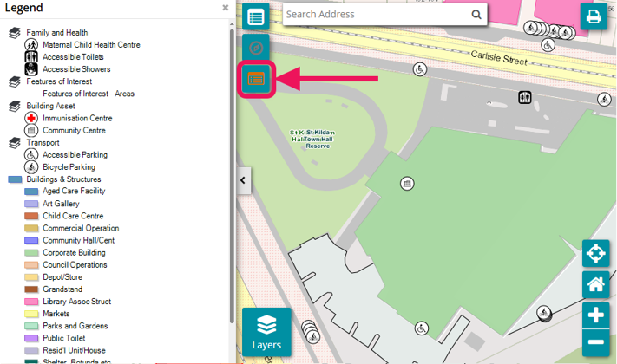The image size is (617, 364).
Task: Click in the Search Address field
Action: pyautogui.click(x=376, y=15)
